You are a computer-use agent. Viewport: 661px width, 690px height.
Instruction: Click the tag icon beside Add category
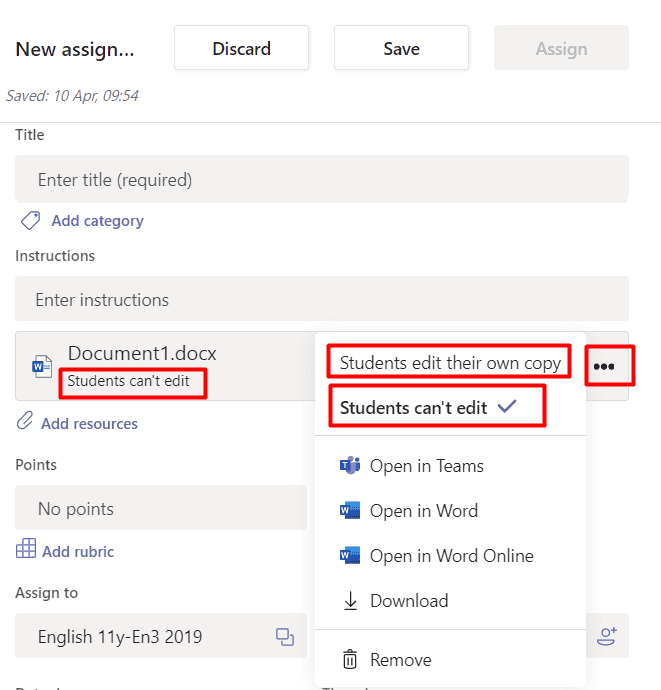tap(30, 220)
